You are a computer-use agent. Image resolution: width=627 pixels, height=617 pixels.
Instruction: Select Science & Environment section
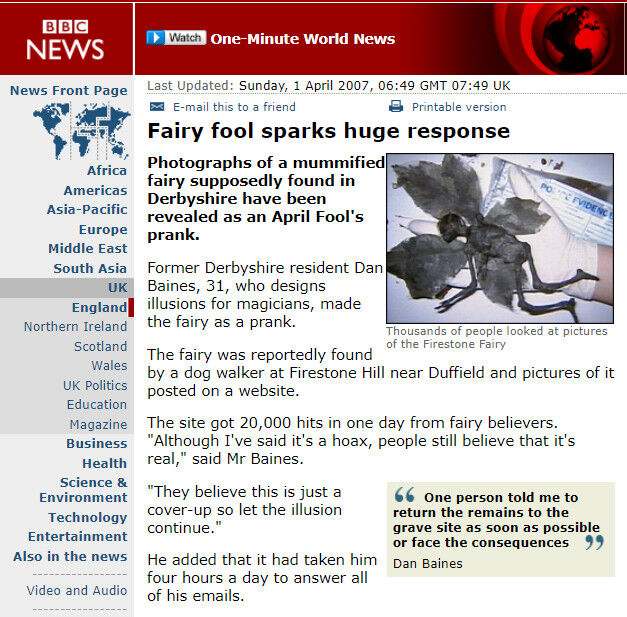pyautogui.click(x=85, y=490)
